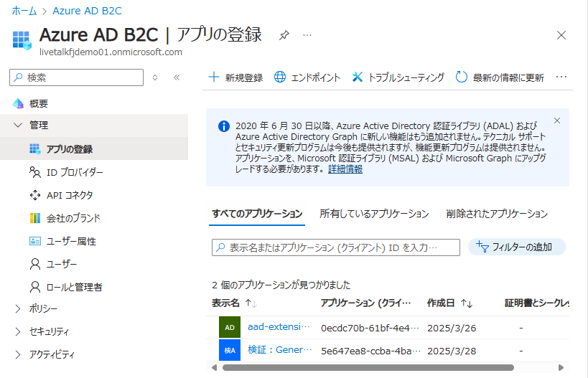This screenshot has height=378, width=588.
Task: Open toolbar overflow ellipsis menu
Action: [561, 77]
